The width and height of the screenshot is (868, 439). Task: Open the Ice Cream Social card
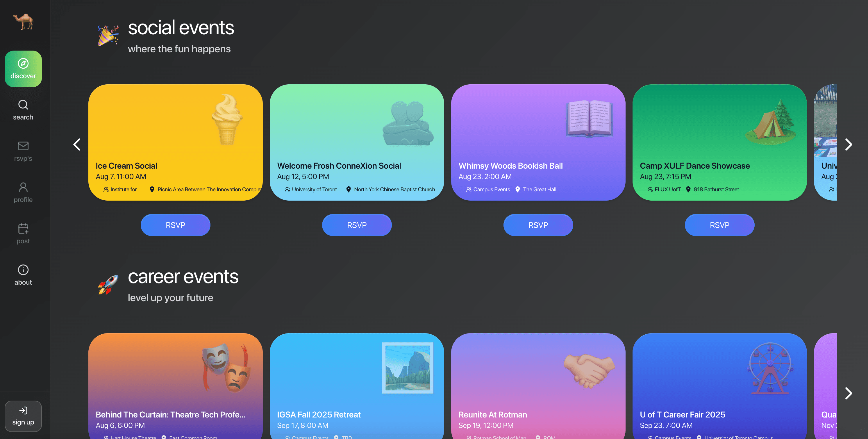coord(175,142)
